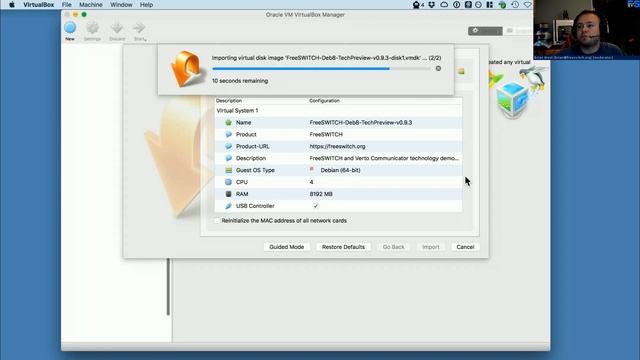Toggle the USB Controller checkbox
The height and width of the screenshot is (360, 640).
(315, 206)
